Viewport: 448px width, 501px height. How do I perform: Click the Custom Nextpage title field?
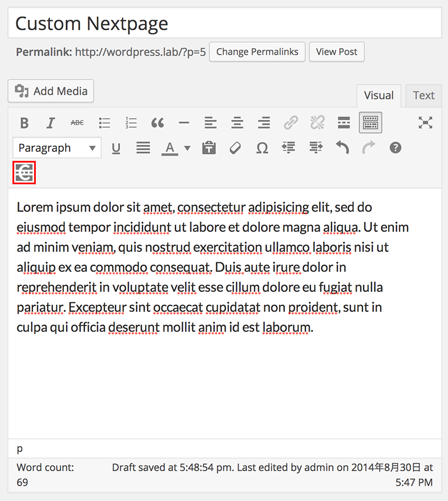[x=224, y=24]
